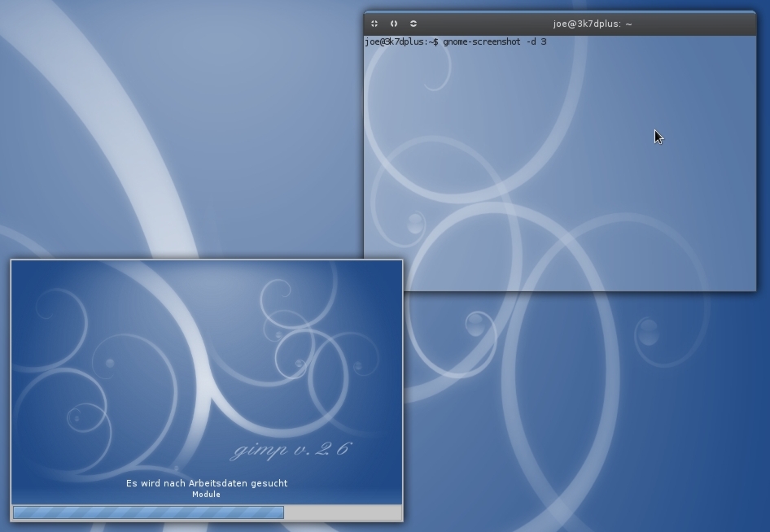Click the "gnome-screenshot -d 3" command text
The width and height of the screenshot is (770, 532).
pyautogui.click(x=495, y=41)
